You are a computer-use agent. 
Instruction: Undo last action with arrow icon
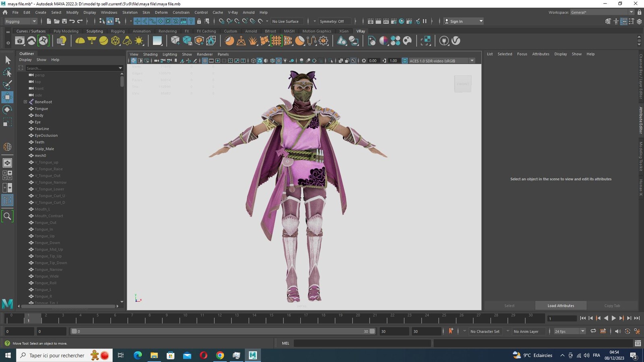[72, 21]
